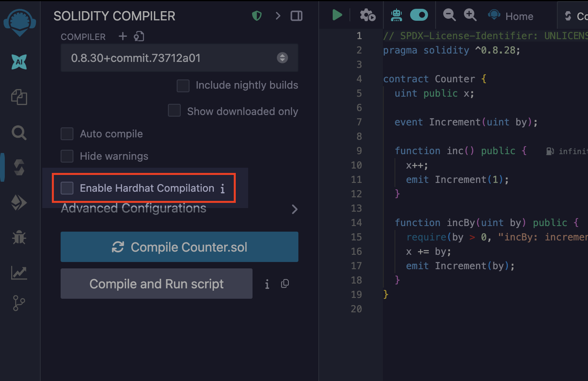Click the SOLIDITY COMPILER panel title
588x381 pixels.
(x=114, y=16)
